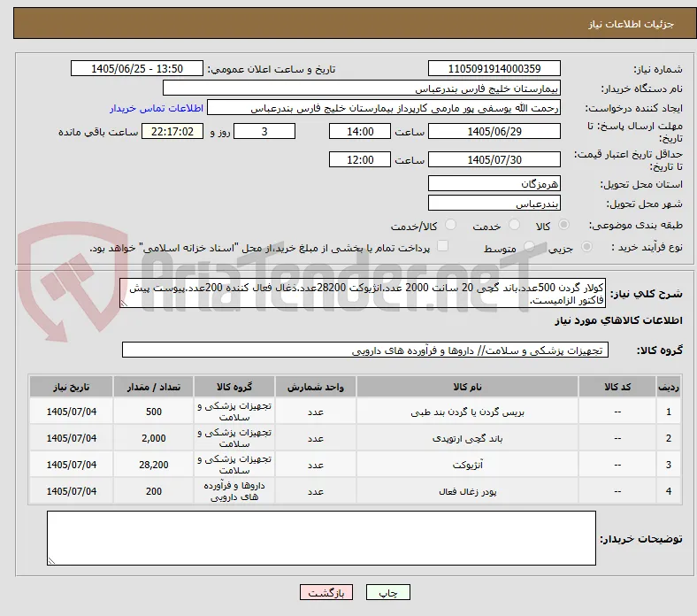The image size is (697, 616).
Task: Select the کالا/خدمت radio button
Action: [450, 225]
